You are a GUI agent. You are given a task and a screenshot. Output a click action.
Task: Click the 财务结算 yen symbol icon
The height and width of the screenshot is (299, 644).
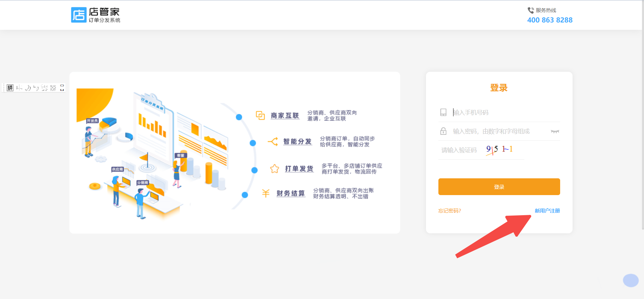(266, 193)
